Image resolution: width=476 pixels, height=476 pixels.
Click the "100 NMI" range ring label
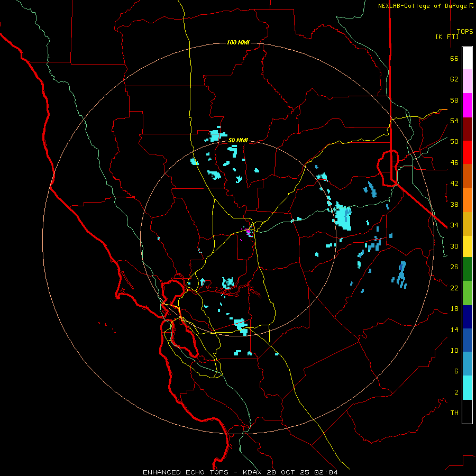[238, 42]
